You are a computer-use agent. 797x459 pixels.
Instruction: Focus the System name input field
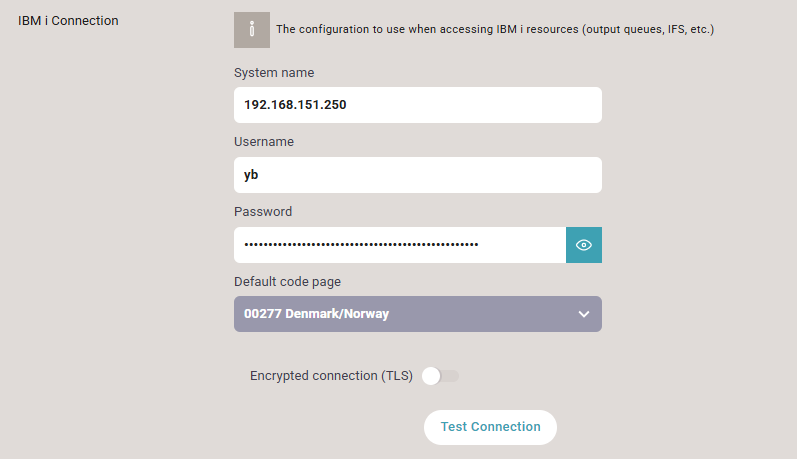418,105
